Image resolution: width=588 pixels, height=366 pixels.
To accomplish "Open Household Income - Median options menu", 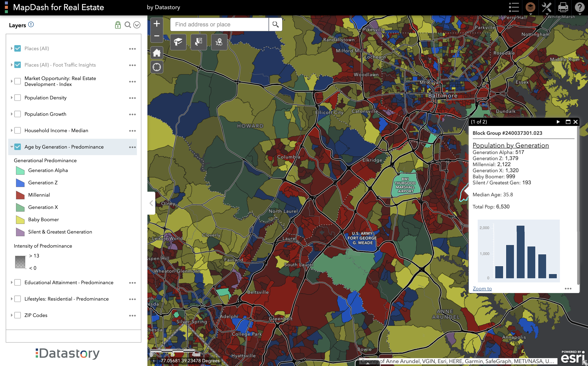I will point(132,131).
